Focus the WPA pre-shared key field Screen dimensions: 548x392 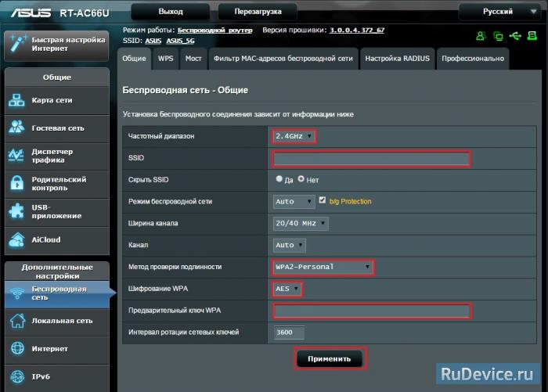372,311
